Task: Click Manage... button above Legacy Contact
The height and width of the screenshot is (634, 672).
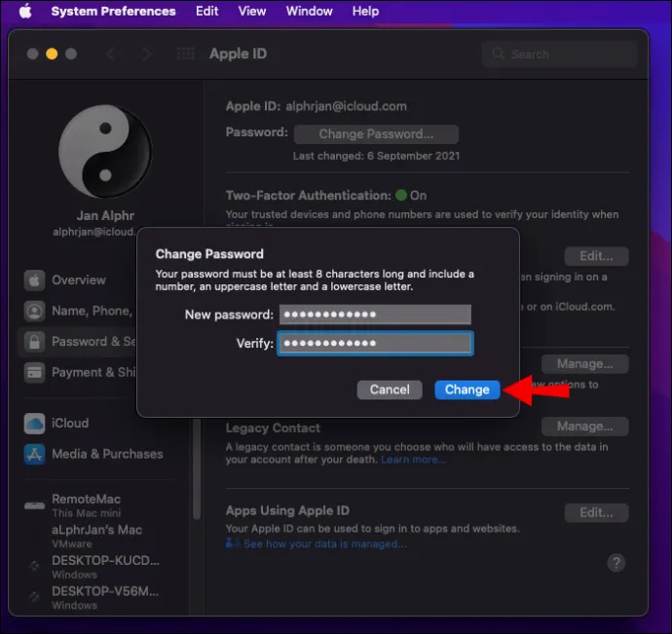Action: 584,364
